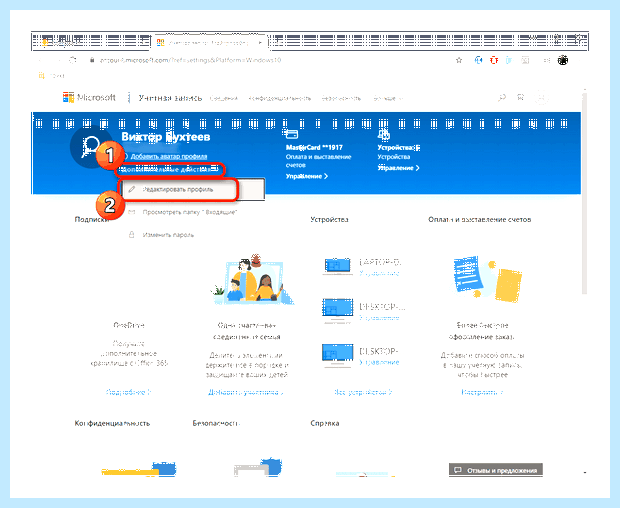Click the LAPTOP device monitor icon
This screenshot has height=508, width=620.
[x=337, y=266]
